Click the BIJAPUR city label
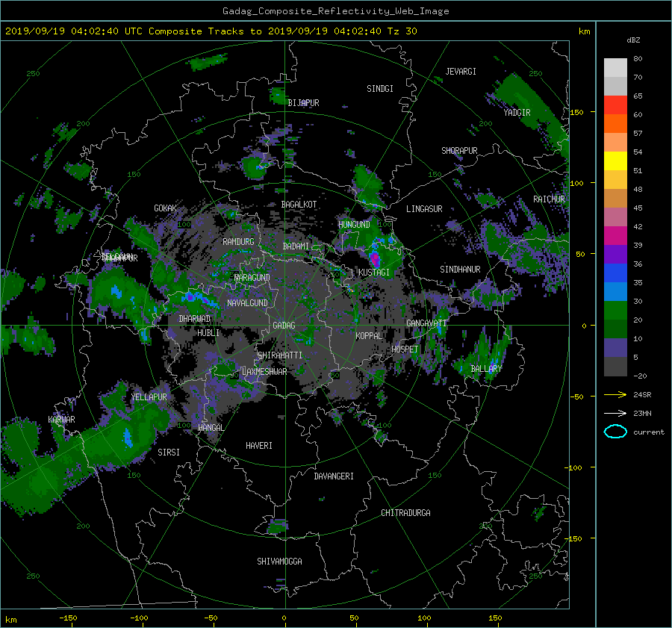 click(303, 103)
